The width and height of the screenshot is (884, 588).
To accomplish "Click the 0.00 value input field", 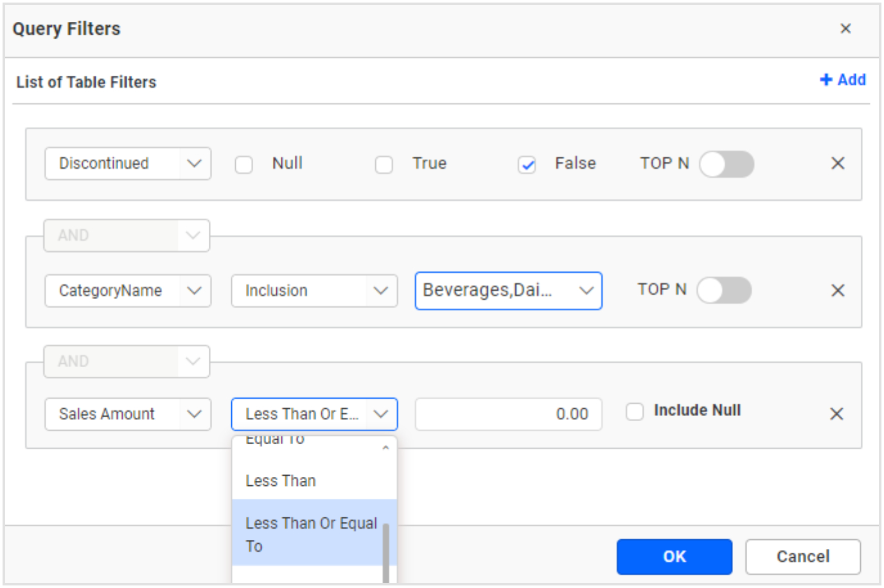I will point(508,414).
